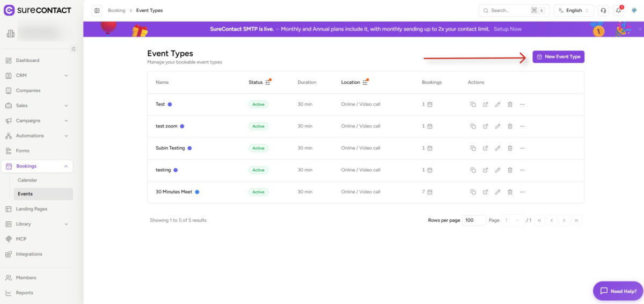Duplicate the Test event type

[473, 104]
